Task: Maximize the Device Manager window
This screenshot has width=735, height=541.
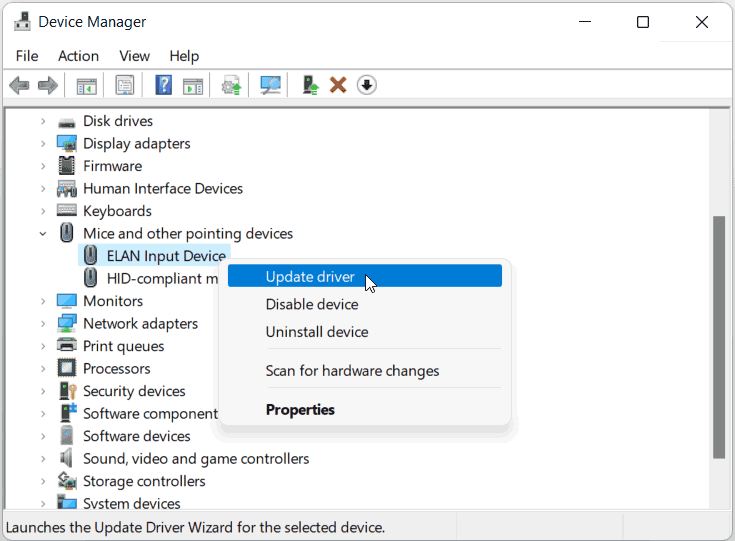Action: [643, 22]
